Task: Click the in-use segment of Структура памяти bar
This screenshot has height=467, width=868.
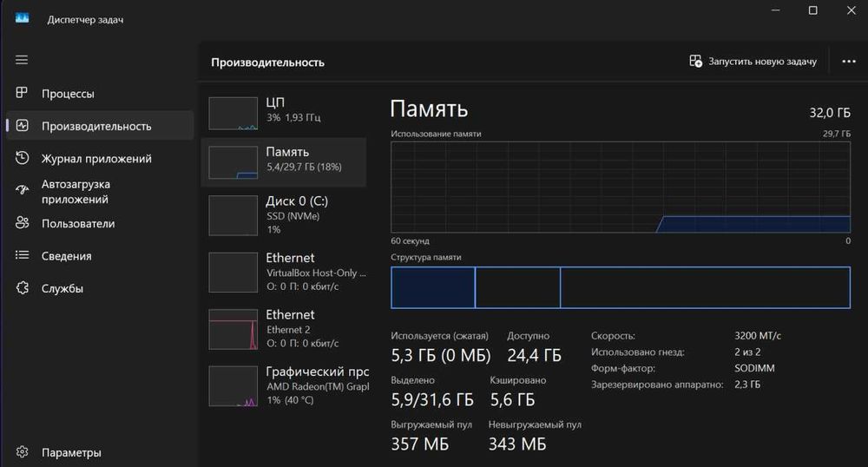Action: pos(433,287)
